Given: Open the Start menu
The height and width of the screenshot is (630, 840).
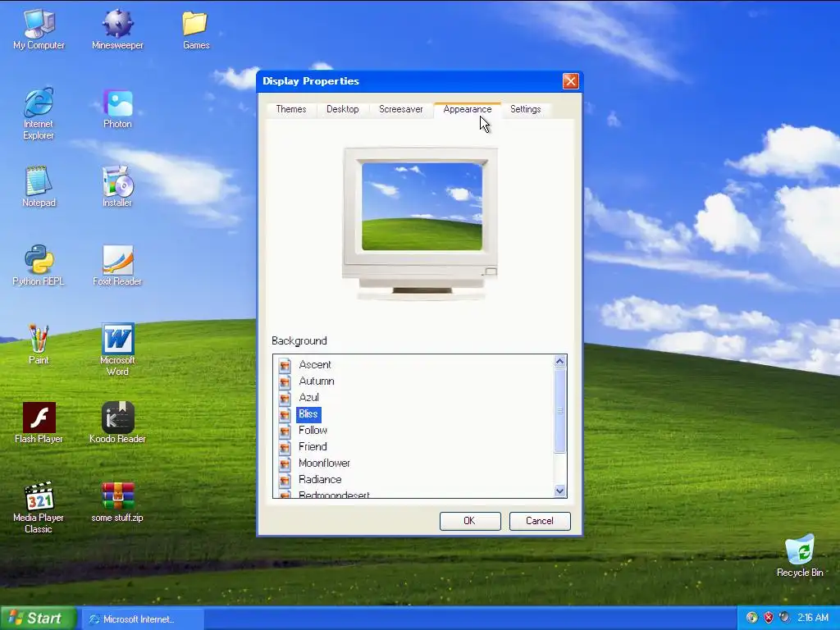Looking at the screenshot, I should coord(38,619).
